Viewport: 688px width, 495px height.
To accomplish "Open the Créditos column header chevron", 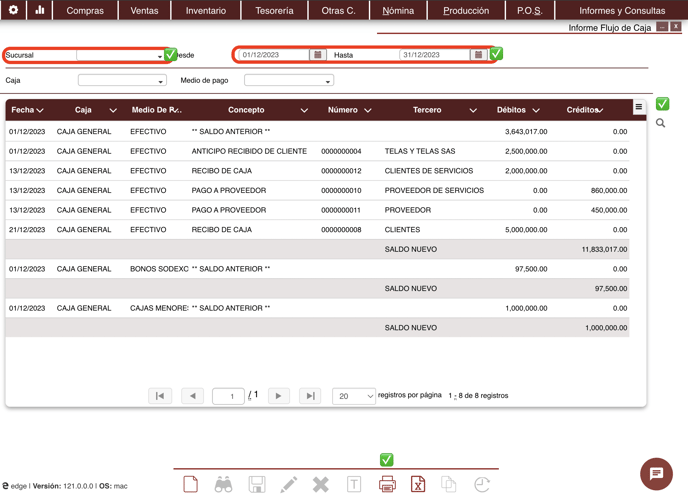I will point(600,111).
